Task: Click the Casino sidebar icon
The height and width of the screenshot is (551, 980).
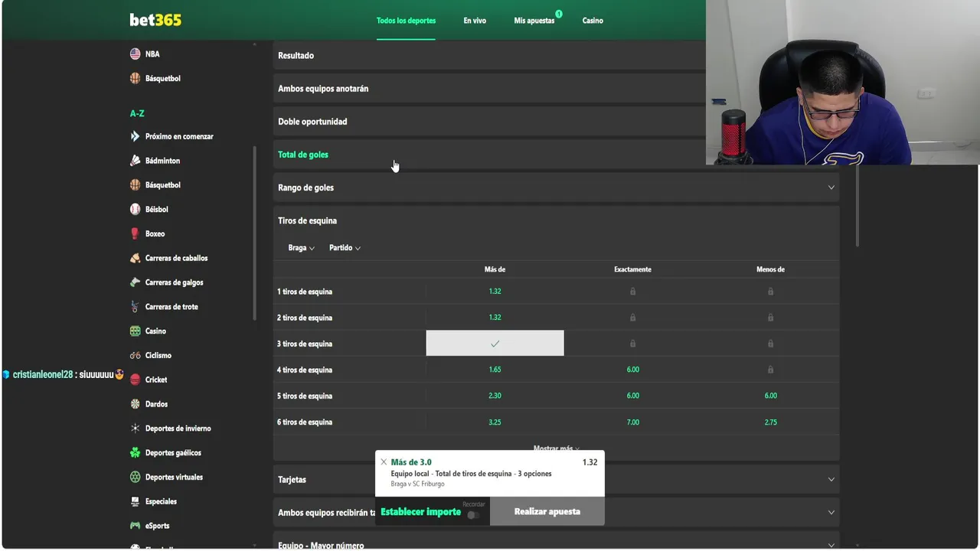Action: coord(135,331)
